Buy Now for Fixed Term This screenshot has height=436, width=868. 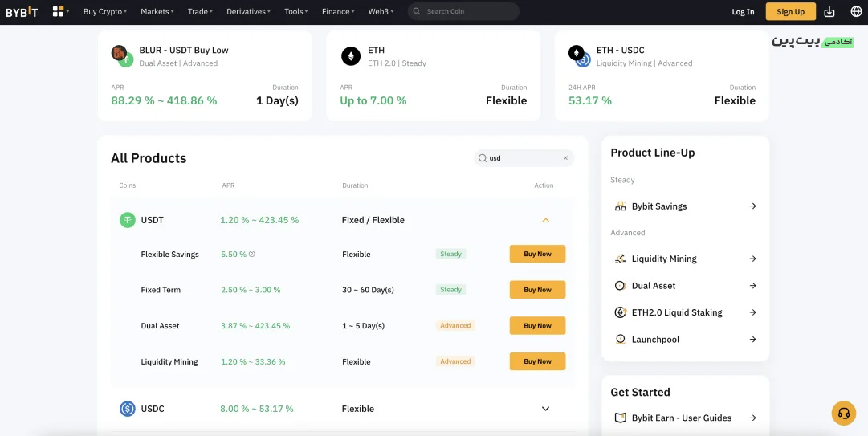tap(537, 290)
